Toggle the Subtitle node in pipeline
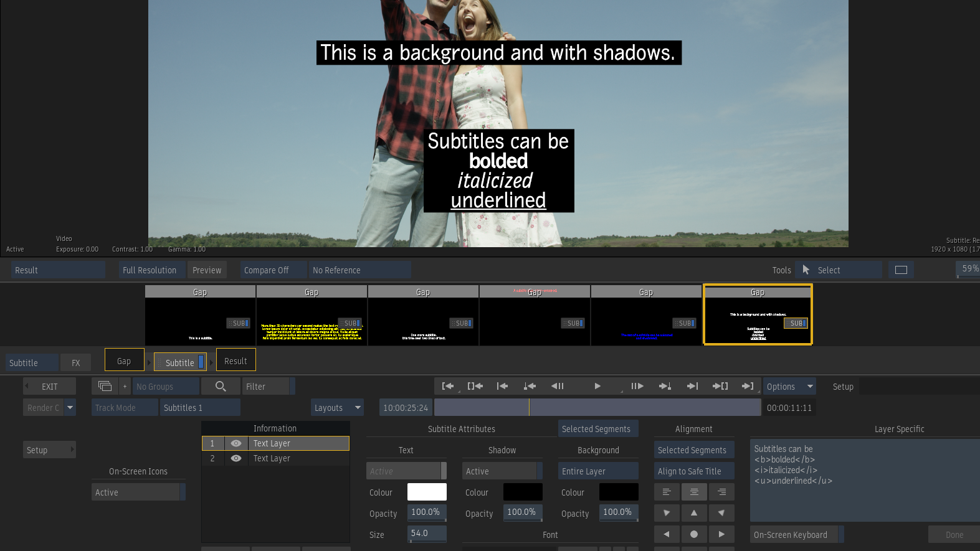This screenshot has width=980, height=551. (180, 362)
